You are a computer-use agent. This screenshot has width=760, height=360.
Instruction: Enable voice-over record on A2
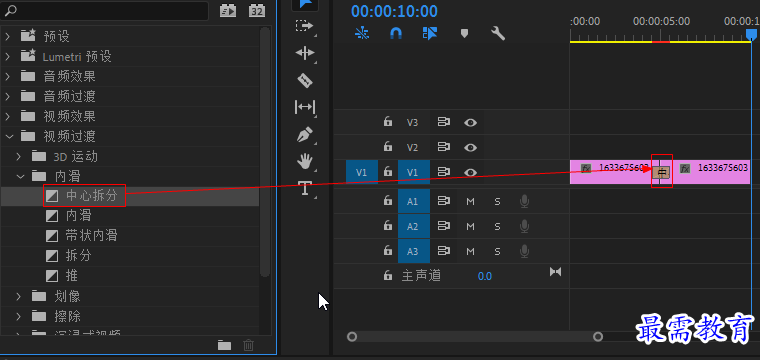524,226
